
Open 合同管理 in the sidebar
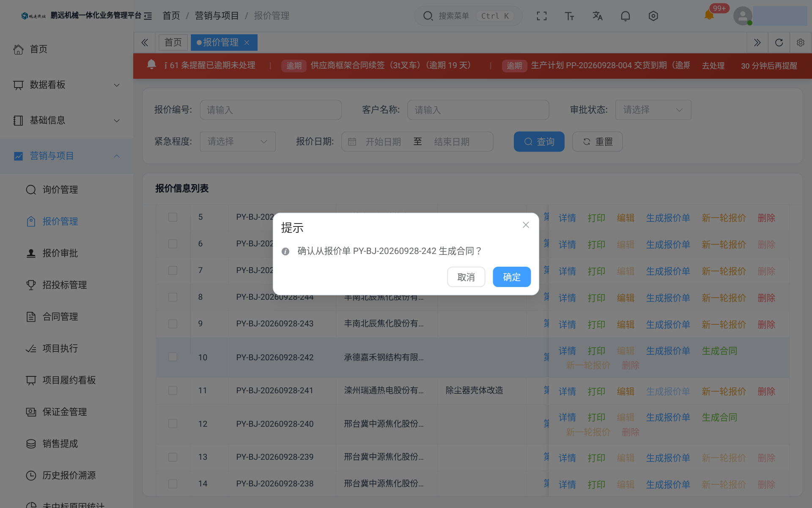60,317
